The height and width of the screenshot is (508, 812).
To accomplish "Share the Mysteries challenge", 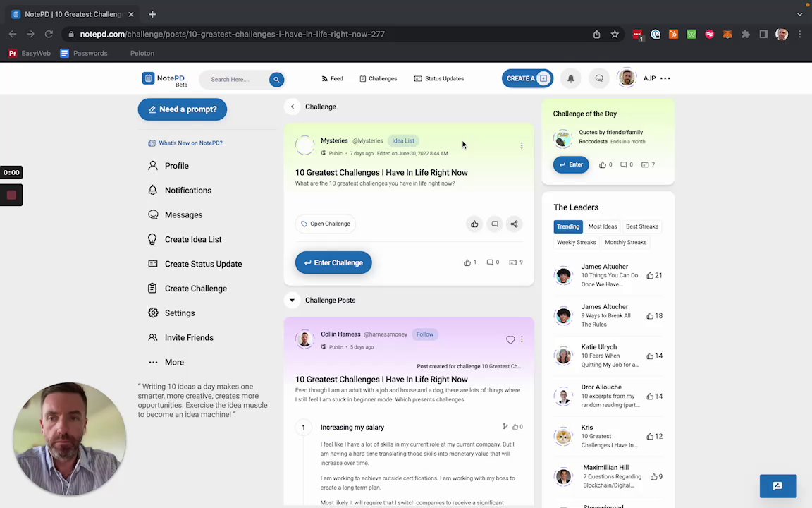I will (x=515, y=224).
